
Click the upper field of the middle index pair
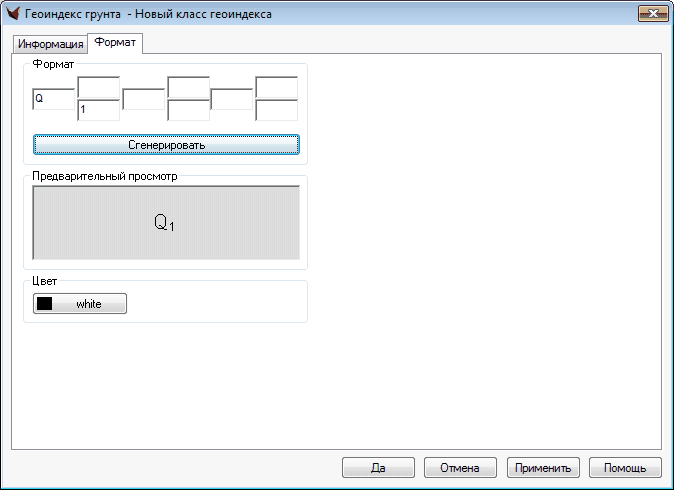(188, 87)
